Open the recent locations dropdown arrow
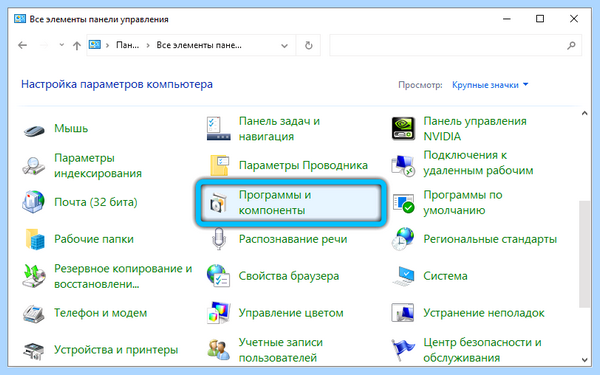600x375 pixels. coord(62,45)
